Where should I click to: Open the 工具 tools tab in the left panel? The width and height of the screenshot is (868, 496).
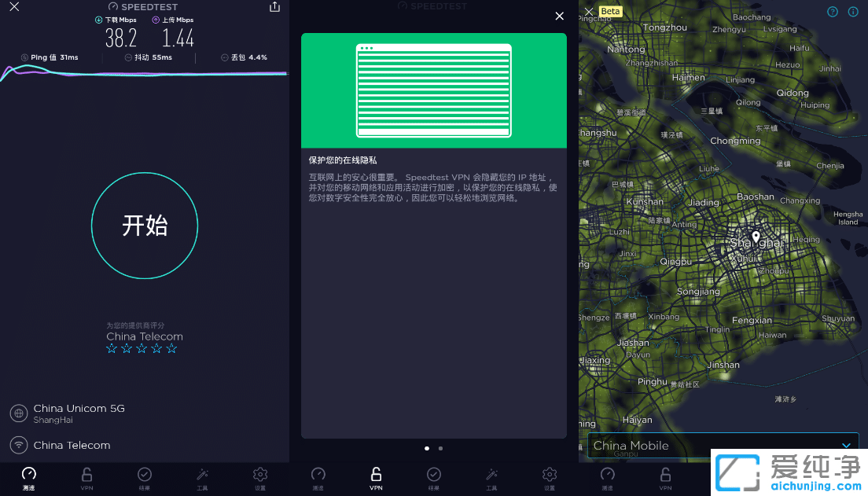point(202,479)
